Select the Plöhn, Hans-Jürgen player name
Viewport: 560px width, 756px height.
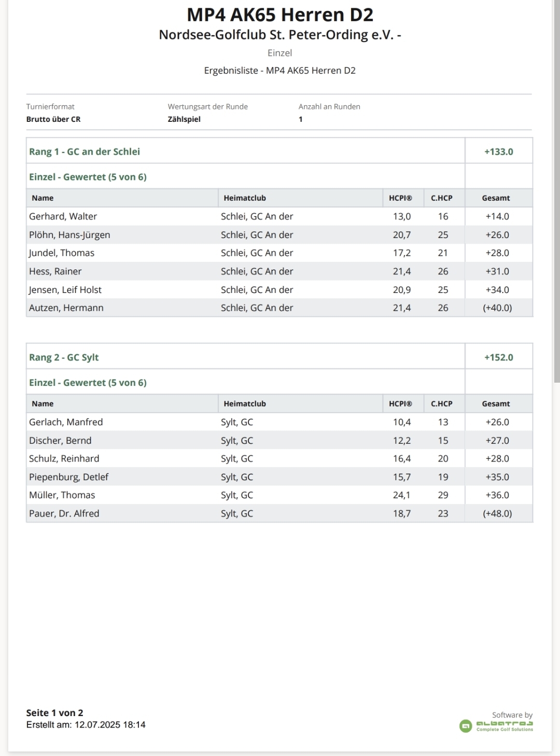pos(69,235)
